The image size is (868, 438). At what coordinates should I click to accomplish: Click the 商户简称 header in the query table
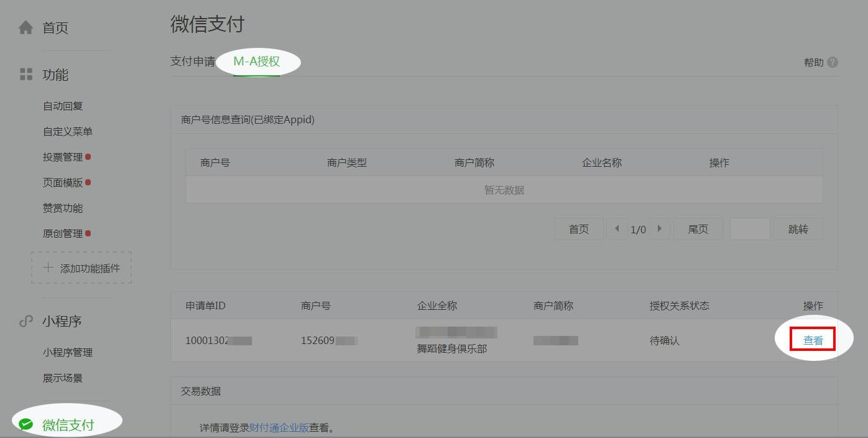coord(474,162)
